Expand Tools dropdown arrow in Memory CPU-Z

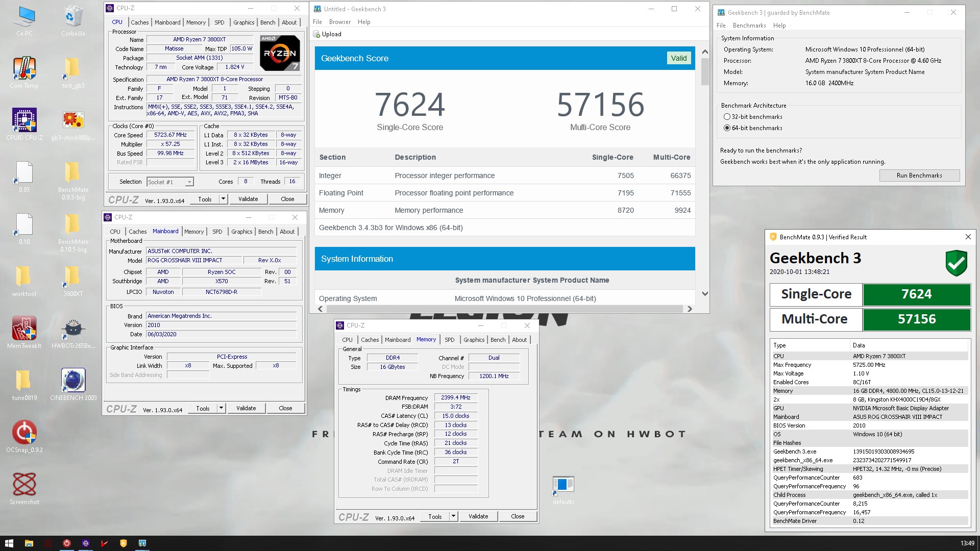(x=453, y=516)
